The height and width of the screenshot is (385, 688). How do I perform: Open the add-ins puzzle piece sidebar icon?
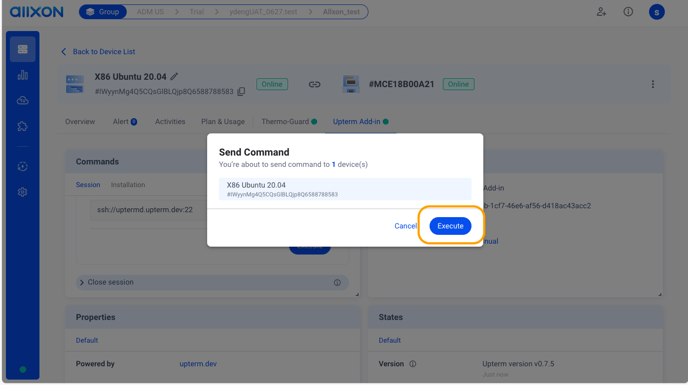click(x=23, y=126)
